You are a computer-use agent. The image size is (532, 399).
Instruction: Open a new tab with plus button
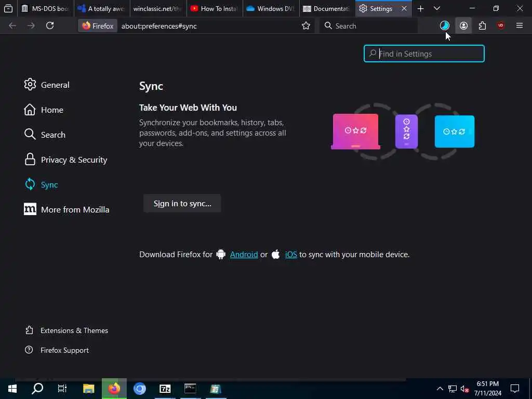coord(420,8)
